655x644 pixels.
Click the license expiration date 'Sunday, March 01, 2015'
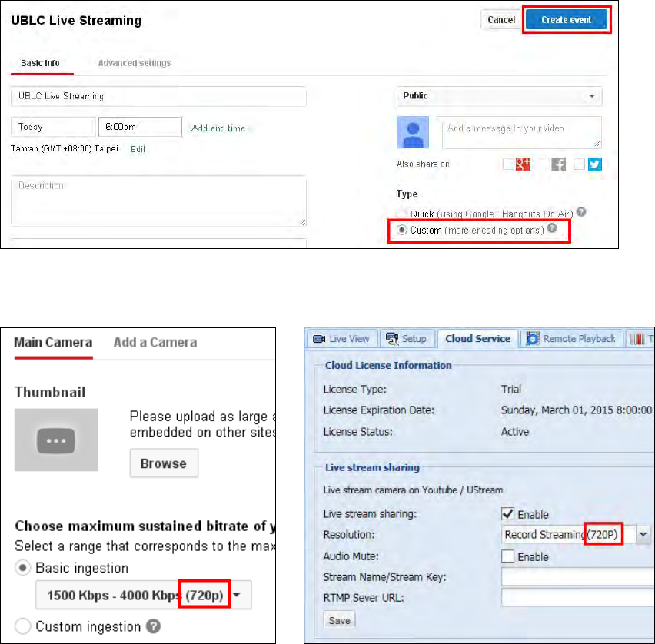577,410
